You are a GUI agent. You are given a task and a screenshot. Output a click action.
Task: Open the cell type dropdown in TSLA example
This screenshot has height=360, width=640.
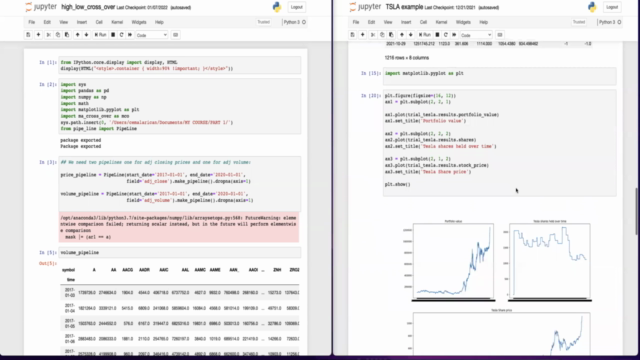(476, 35)
